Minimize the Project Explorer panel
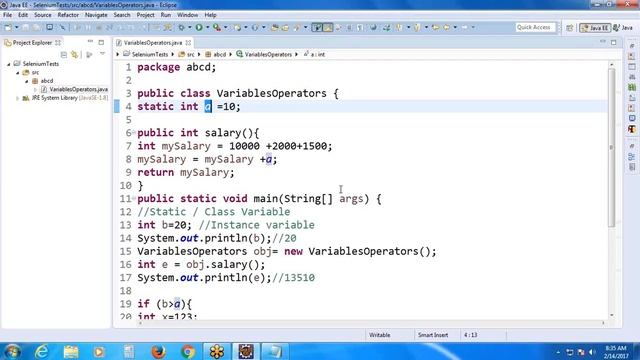The height and width of the screenshot is (360, 640). click(x=90, y=42)
